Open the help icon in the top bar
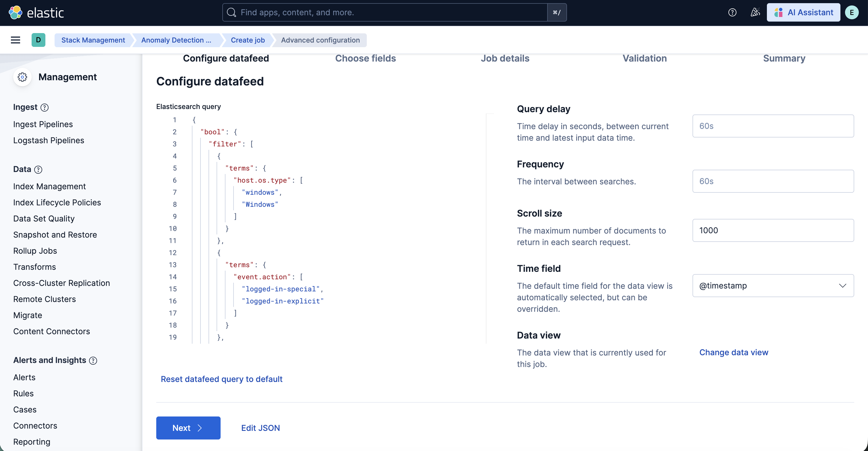The width and height of the screenshot is (868, 451). 732,12
